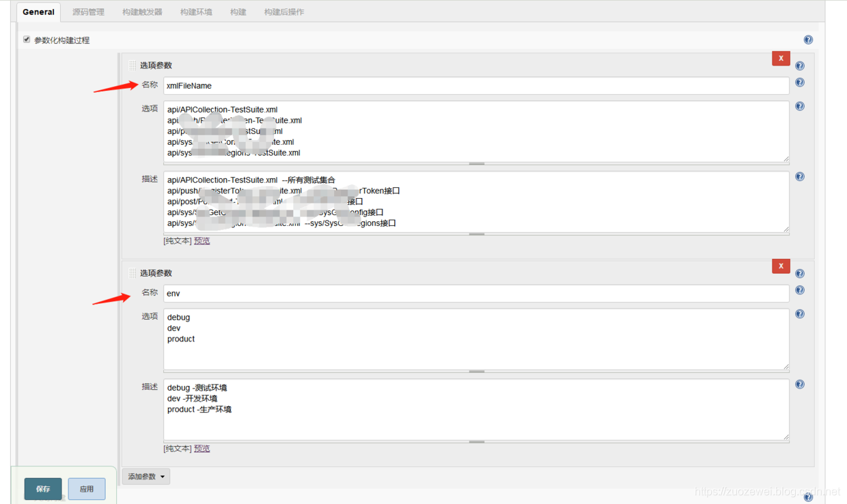Open help icon beside xmlFileName section header

click(800, 66)
